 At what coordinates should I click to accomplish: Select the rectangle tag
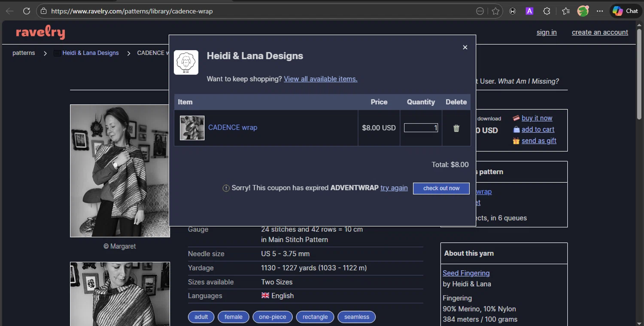point(315,317)
